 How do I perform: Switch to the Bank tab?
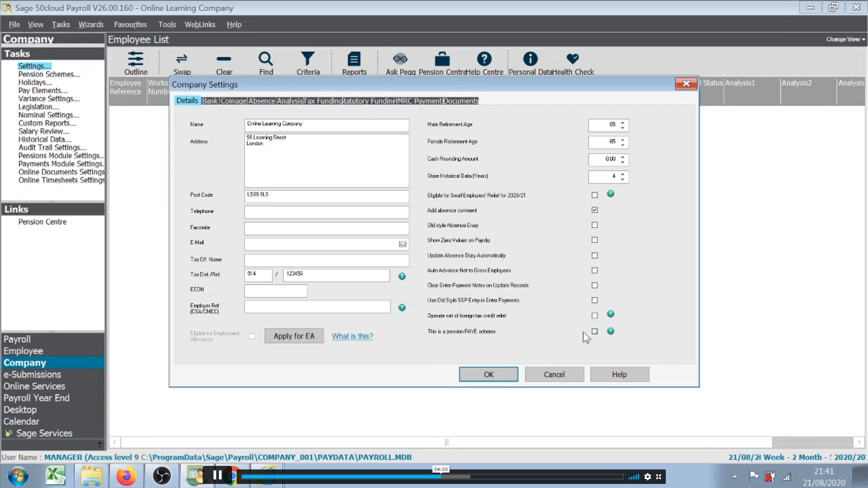point(209,101)
